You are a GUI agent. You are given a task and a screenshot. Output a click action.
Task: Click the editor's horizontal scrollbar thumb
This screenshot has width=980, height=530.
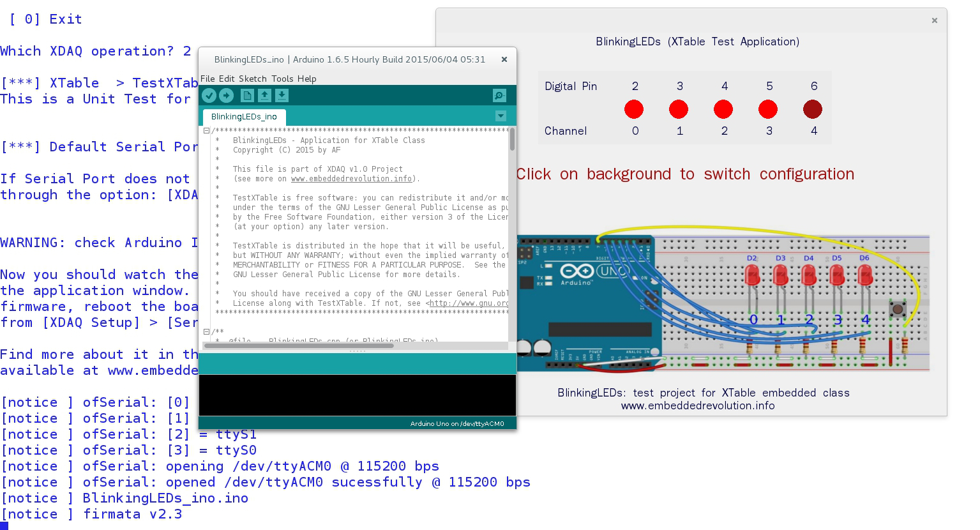[x=299, y=345]
